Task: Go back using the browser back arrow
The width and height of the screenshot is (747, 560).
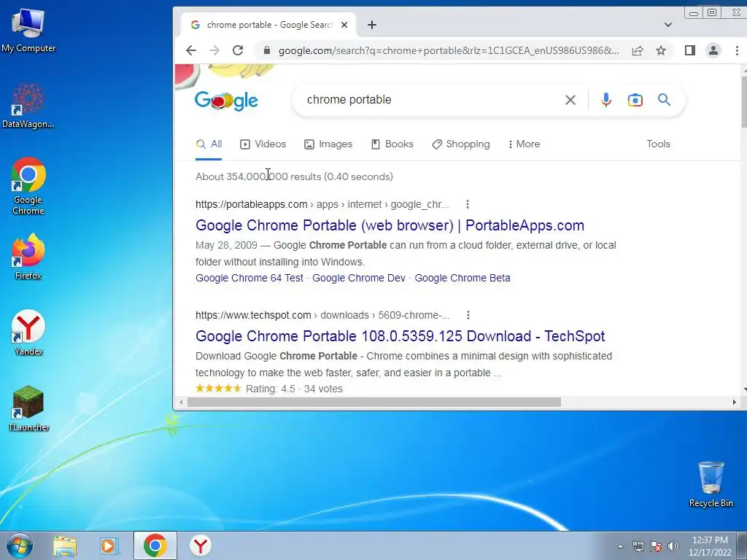Action: coord(191,50)
